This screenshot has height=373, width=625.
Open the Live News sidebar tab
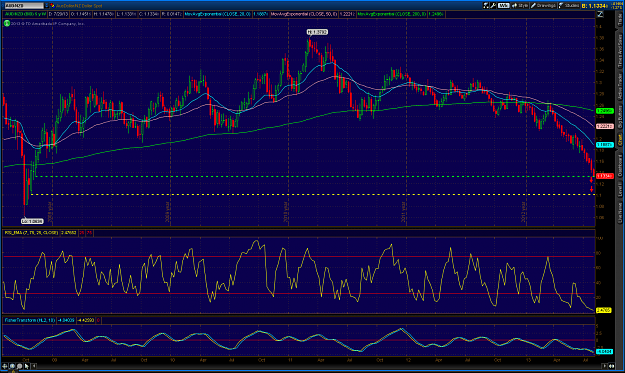click(620, 212)
